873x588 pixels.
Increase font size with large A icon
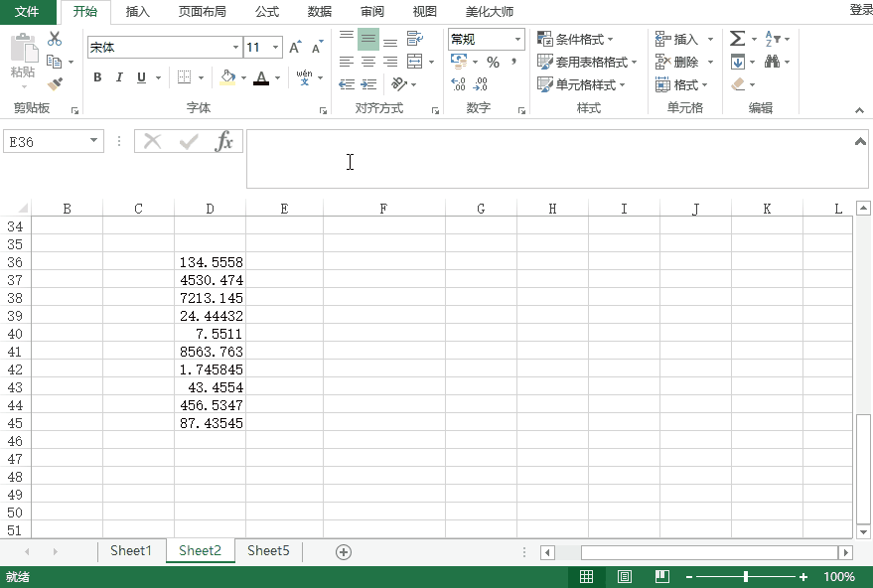(295, 48)
